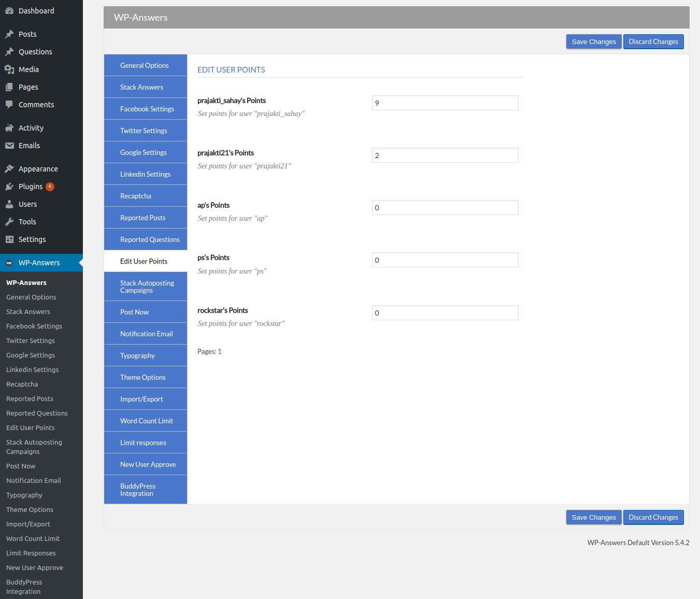Switch to the Post Now blue tab
This screenshot has height=599, width=700.
(x=146, y=312)
